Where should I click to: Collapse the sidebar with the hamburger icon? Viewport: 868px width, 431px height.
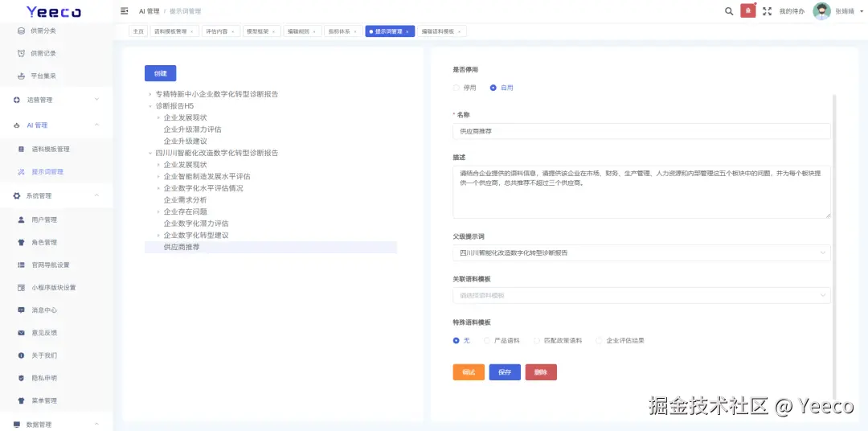click(x=124, y=11)
